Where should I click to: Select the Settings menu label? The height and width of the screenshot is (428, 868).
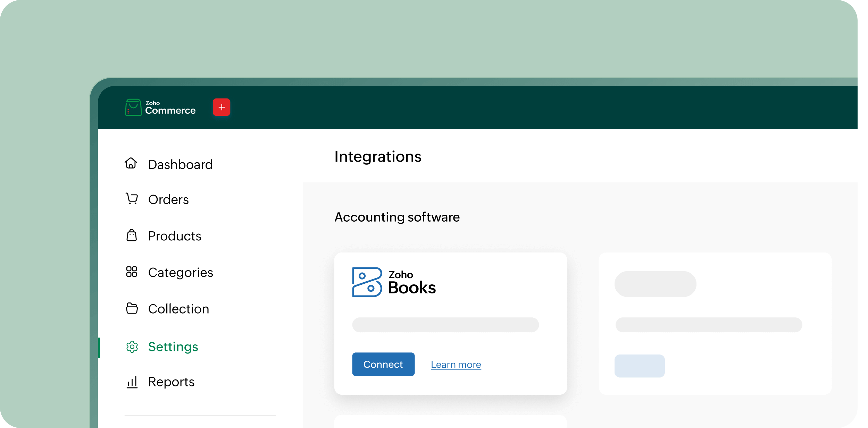pos(173,347)
